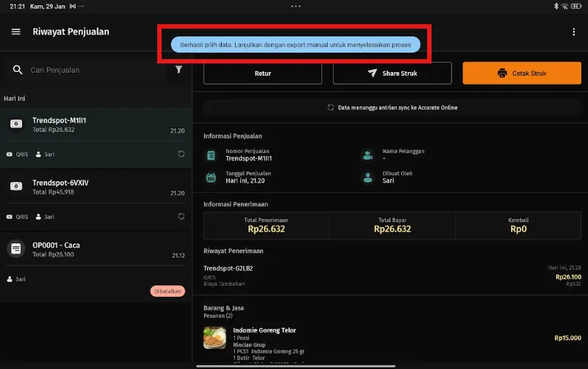The image size is (588, 369).
Task: Click QRIS payment tag on Trendspot-M1II1
Action: [17, 154]
